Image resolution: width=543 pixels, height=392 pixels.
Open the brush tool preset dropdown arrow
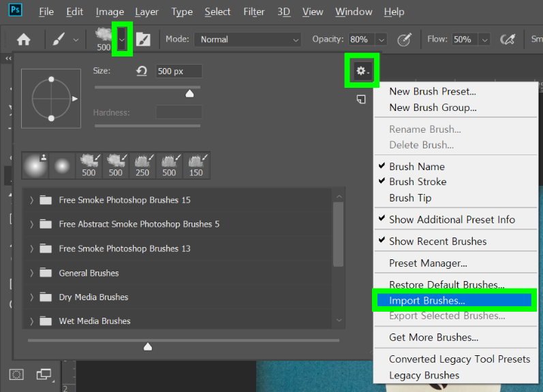tap(76, 39)
